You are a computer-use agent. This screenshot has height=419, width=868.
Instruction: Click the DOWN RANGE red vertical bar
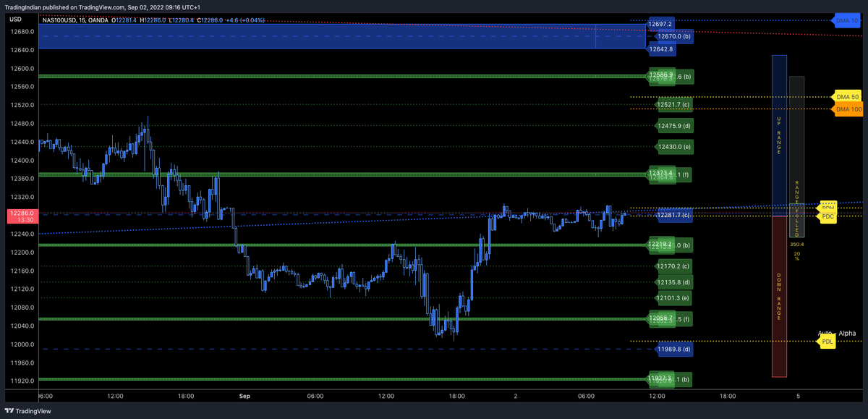click(779, 297)
